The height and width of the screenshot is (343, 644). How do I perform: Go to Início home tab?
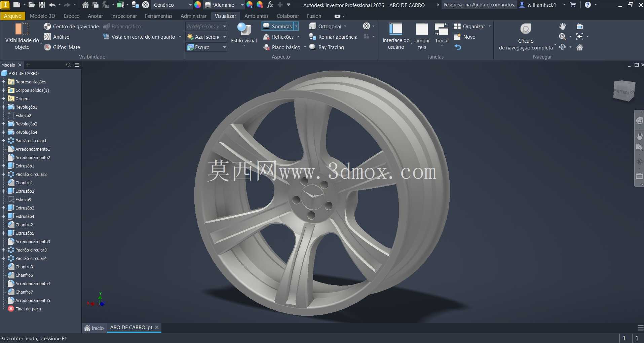94,328
